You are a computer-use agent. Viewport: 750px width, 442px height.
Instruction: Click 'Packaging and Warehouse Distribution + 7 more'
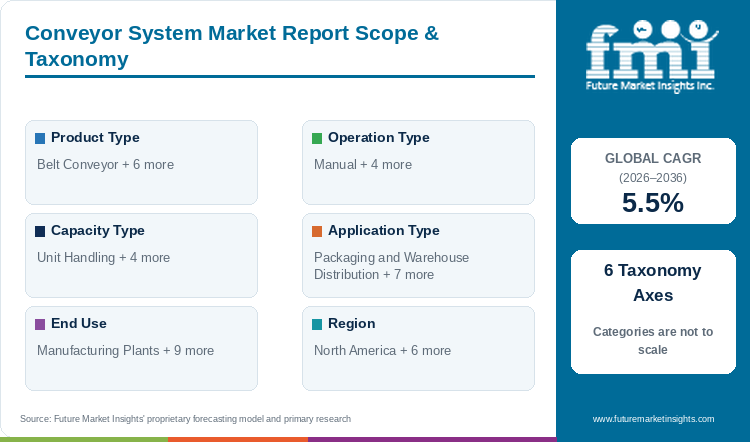(392, 266)
